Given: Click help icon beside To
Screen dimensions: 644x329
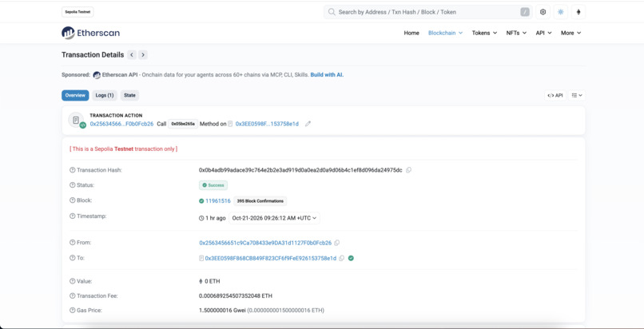Looking at the screenshot, I should (x=73, y=258).
